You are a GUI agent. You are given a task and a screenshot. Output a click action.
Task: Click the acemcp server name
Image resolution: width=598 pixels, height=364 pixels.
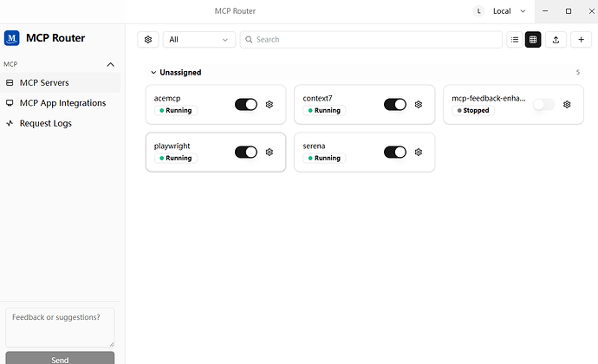[x=167, y=99]
